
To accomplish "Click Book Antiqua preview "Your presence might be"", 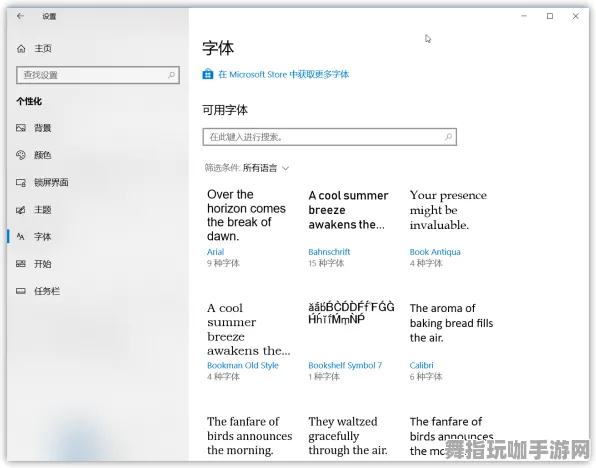I will (x=448, y=210).
